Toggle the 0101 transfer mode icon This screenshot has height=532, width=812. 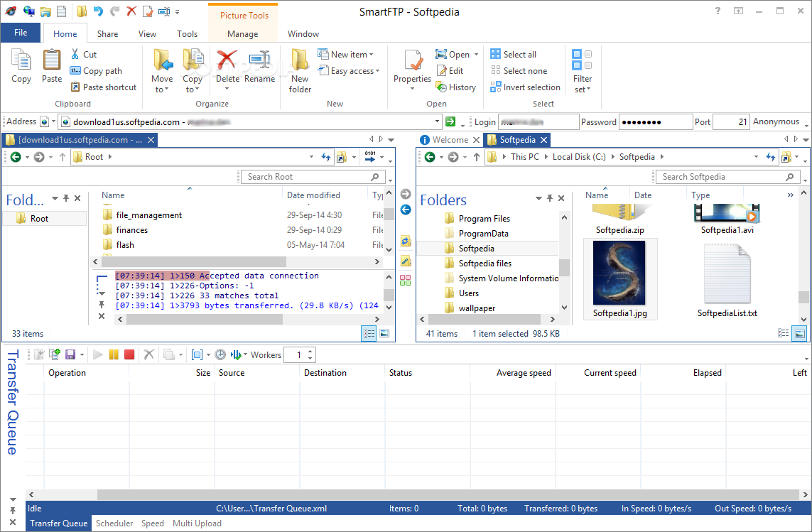[370, 157]
